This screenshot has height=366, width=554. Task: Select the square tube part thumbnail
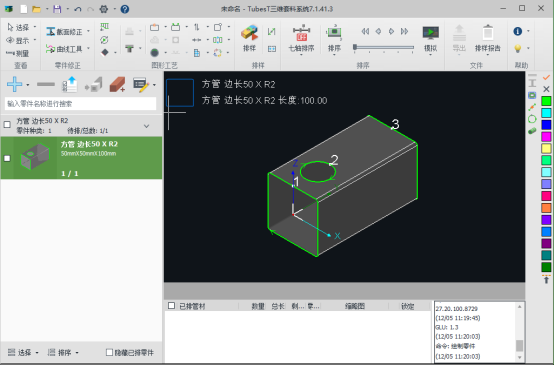(35, 157)
